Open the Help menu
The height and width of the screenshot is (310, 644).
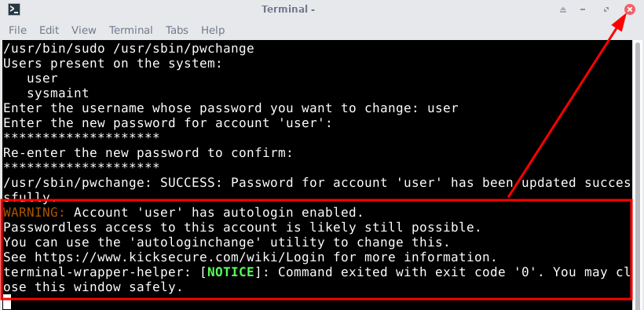click(x=213, y=30)
